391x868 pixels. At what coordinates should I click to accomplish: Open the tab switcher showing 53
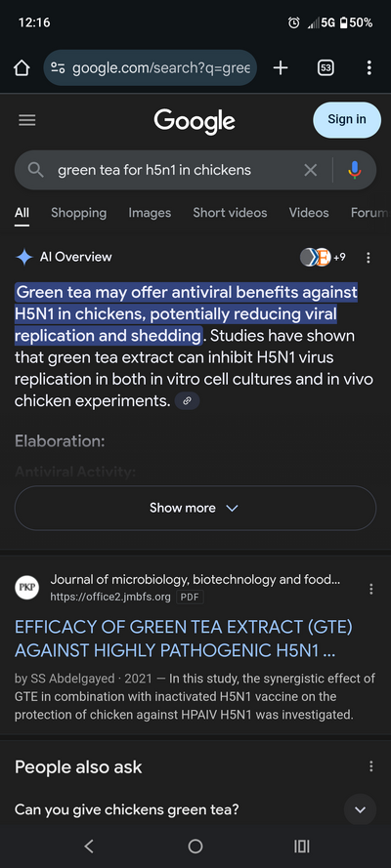pyautogui.click(x=326, y=68)
